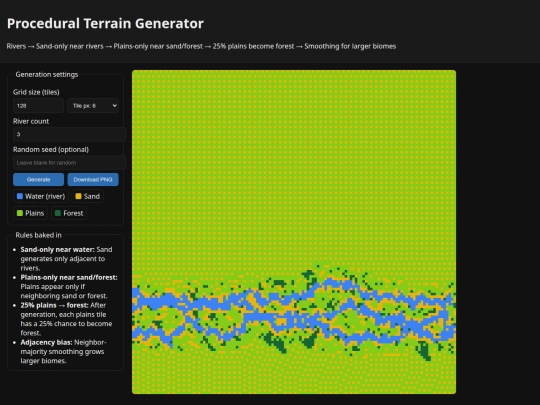Click the yellow Sand legend swatch
This screenshot has height=405, width=540.
coord(79,196)
